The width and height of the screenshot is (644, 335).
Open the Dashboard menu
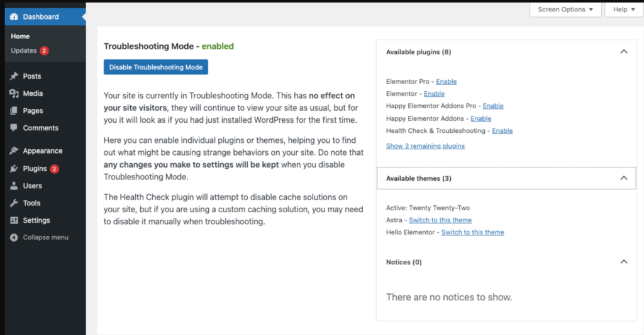coord(45,17)
